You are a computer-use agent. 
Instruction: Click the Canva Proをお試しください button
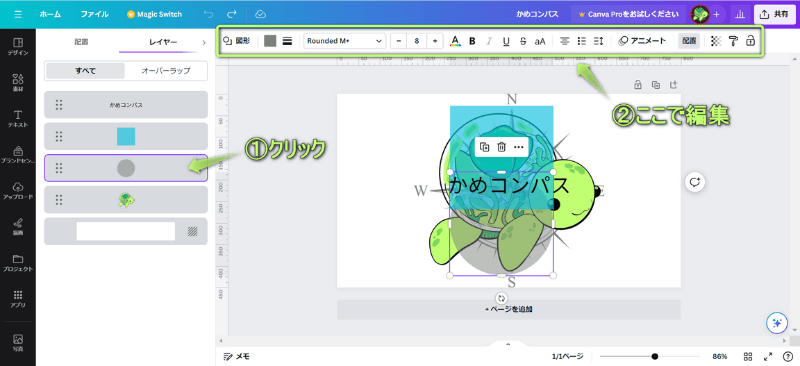click(628, 14)
